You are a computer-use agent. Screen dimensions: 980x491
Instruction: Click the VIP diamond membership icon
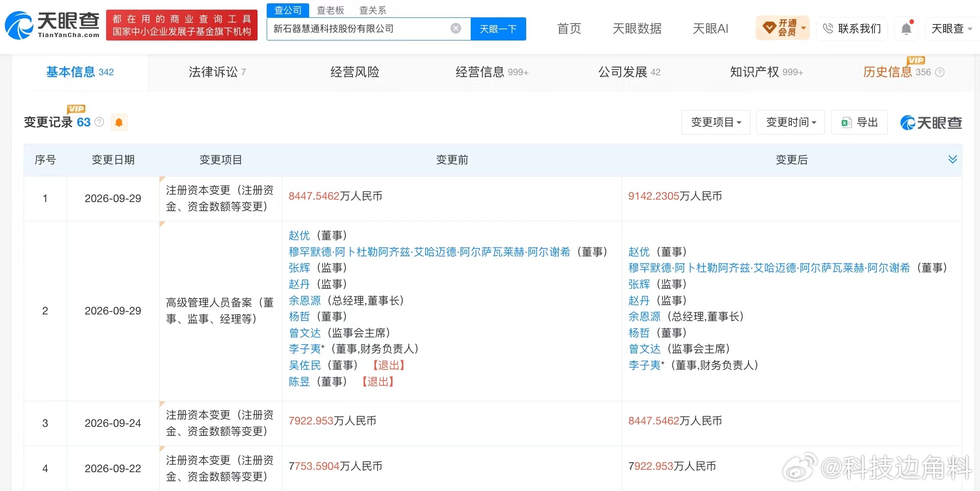tap(769, 27)
